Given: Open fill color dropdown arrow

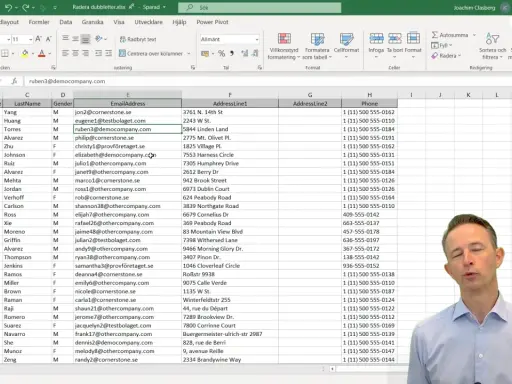Looking at the screenshot, I should point(33,53).
